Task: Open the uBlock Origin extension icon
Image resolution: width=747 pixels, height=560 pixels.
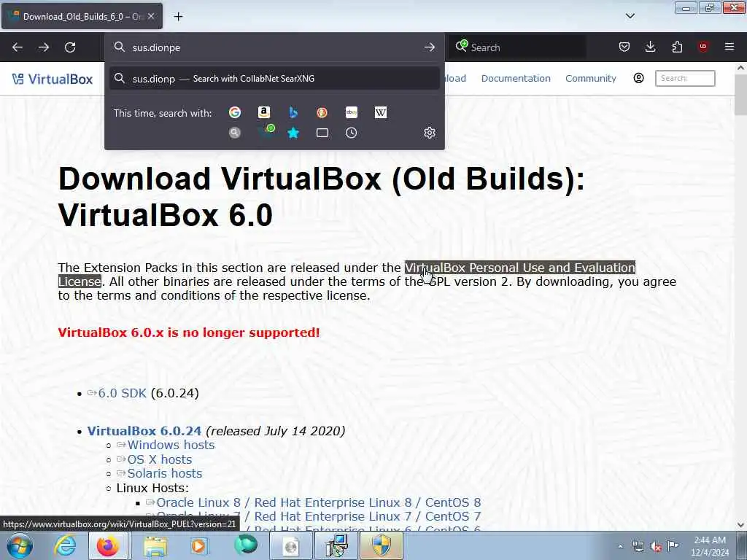Action: point(703,47)
